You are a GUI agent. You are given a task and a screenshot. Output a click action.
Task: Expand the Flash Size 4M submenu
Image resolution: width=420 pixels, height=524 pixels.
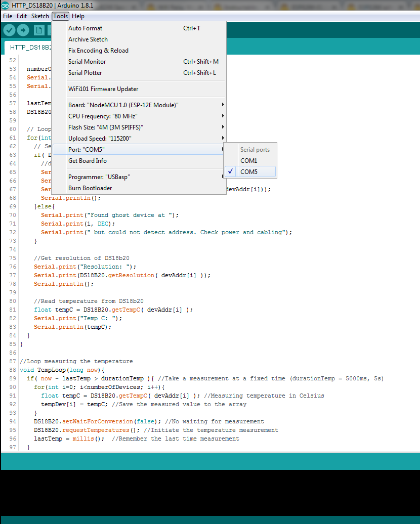click(x=139, y=127)
